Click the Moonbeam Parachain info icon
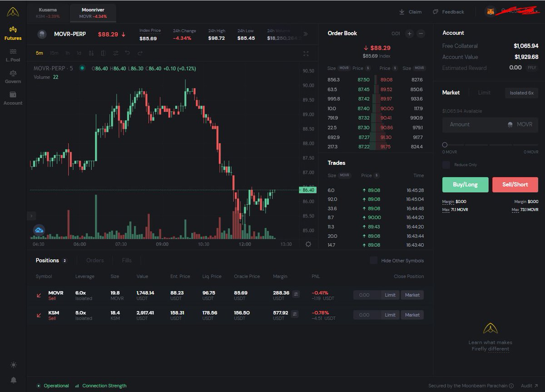 click(511, 386)
